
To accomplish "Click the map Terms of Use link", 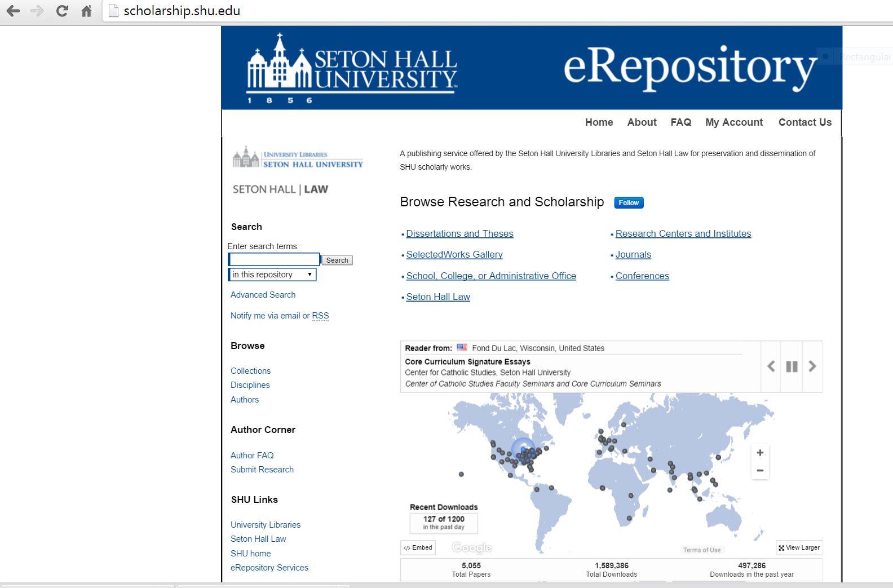I will click(x=701, y=550).
